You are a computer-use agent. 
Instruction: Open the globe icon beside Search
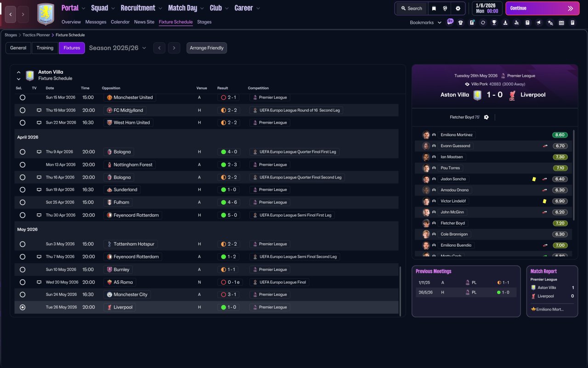pyautogui.click(x=445, y=8)
